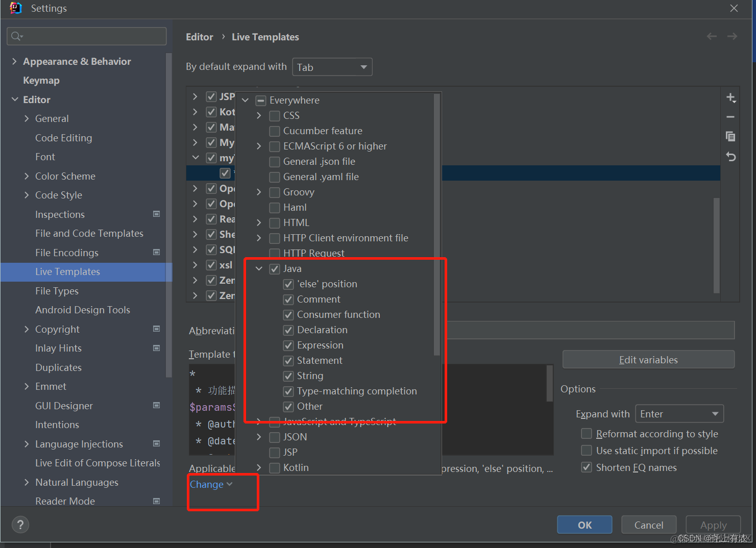Expand the ECMAScript 6 or higher node

259,146
